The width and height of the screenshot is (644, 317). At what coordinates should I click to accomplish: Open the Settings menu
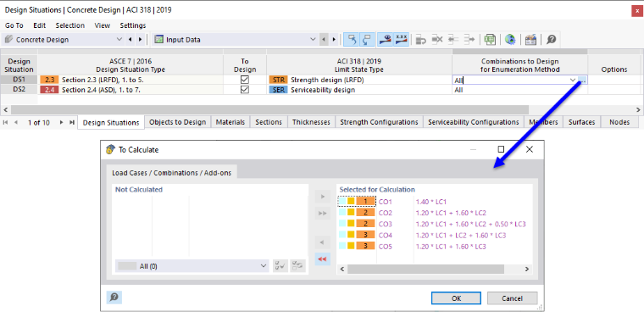[133, 25]
